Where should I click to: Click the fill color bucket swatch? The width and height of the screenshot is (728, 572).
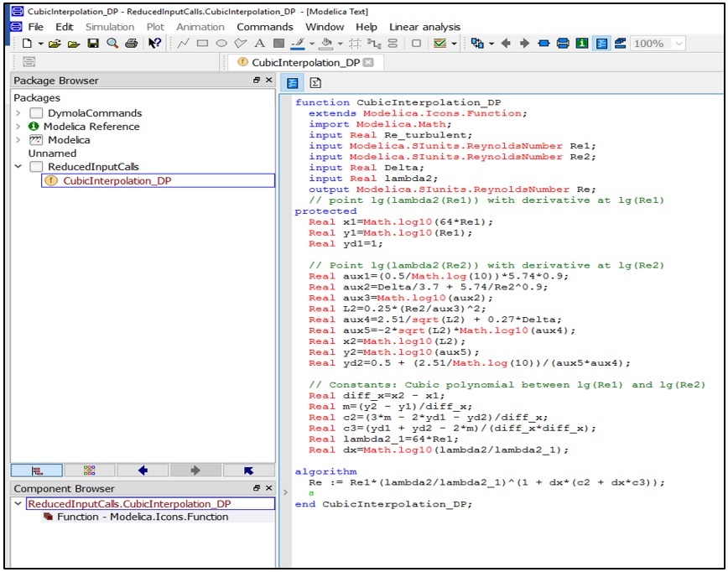[326, 44]
